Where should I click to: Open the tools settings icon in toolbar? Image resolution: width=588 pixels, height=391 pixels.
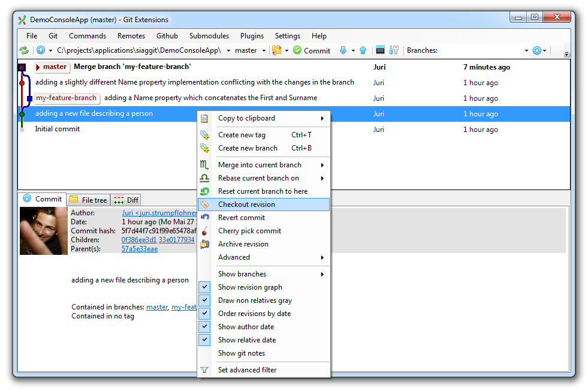(x=394, y=50)
